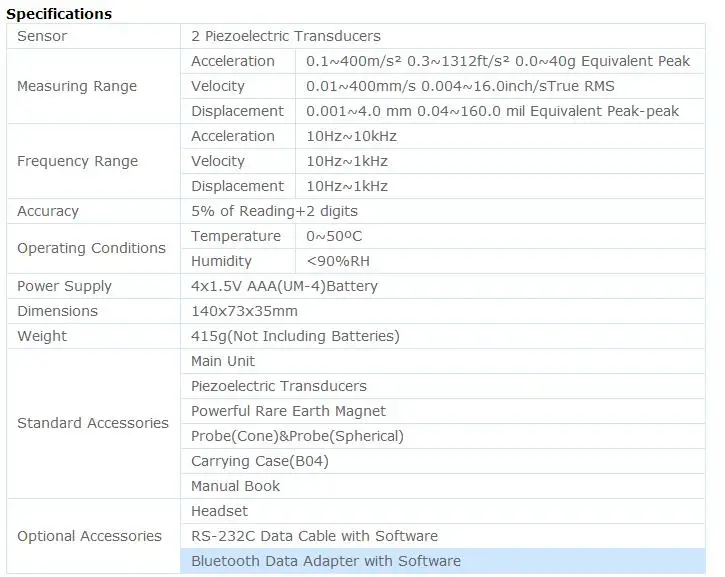The image size is (725, 577).
Task: Select the Temperature 0~50ºC cell
Action: [x=500, y=236]
